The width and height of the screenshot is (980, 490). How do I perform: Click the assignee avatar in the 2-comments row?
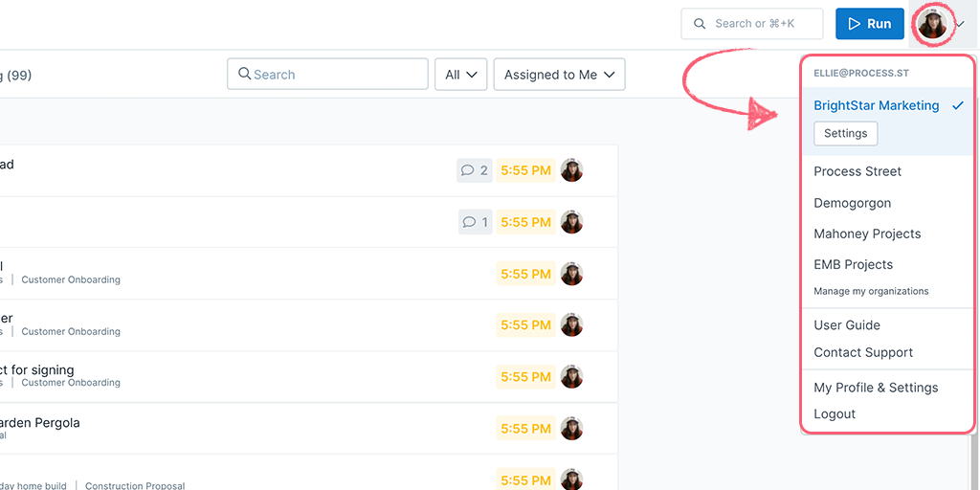click(x=571, y=170)
